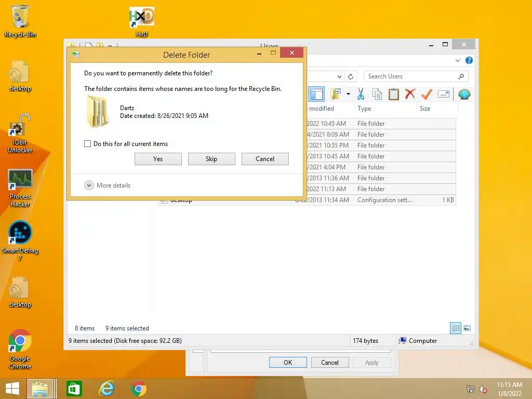Toggle the preview pane layout icon
Image resolution: width=532 pixels, height=399 pixels.
pos(316,94)
